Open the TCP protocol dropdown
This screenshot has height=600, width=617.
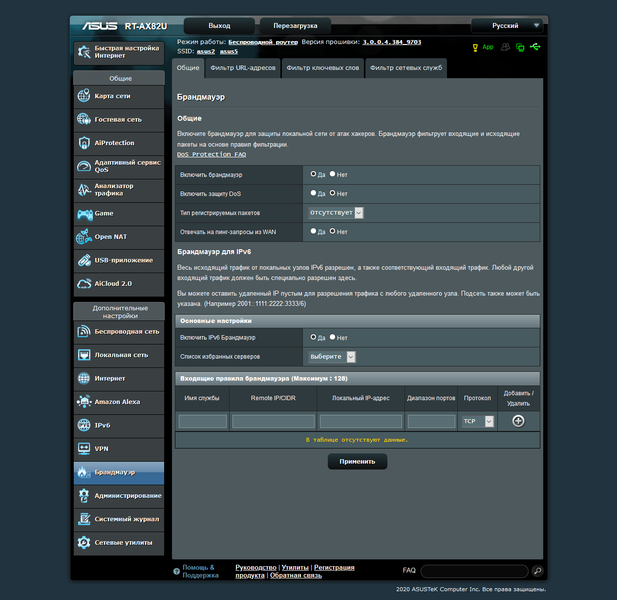[x=477, y=421]
